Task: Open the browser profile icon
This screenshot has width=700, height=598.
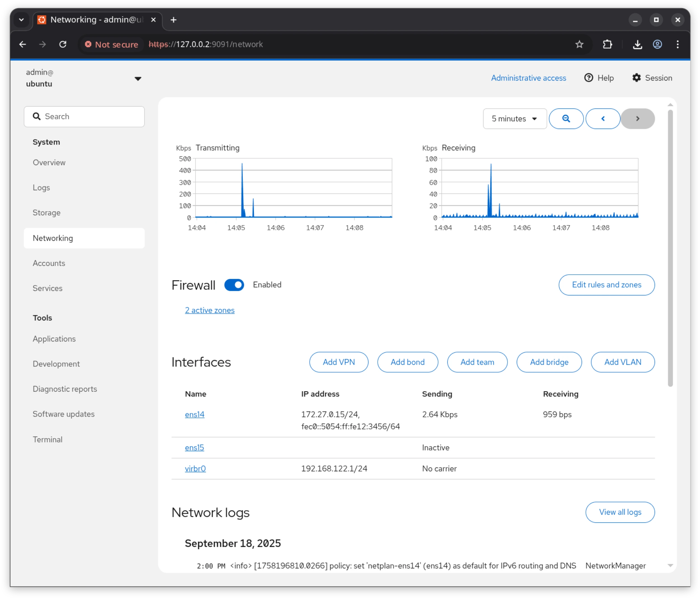Action: coord(657,44)
